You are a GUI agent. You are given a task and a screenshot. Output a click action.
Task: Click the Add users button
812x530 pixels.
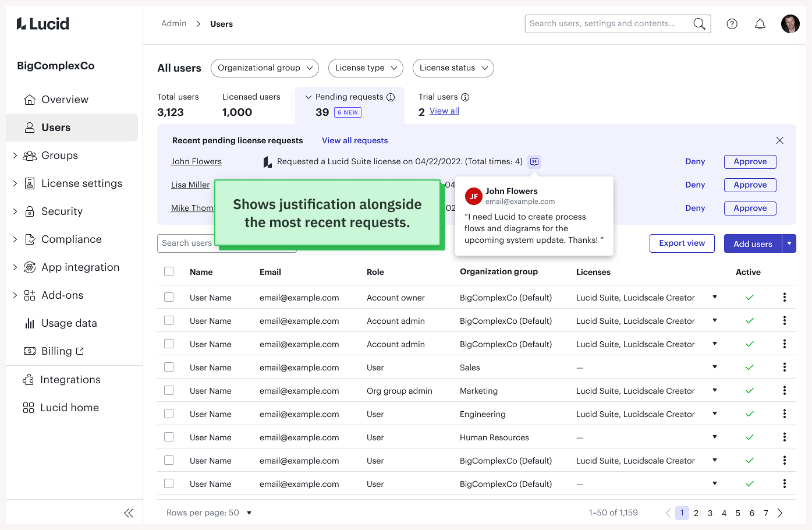(x=753, y=243)
